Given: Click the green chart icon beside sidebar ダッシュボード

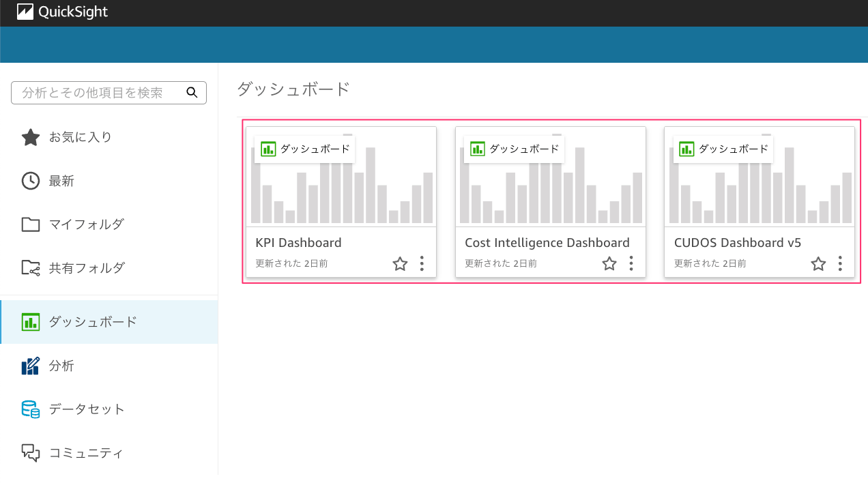Looking at the screenshot, I should 31,322.
